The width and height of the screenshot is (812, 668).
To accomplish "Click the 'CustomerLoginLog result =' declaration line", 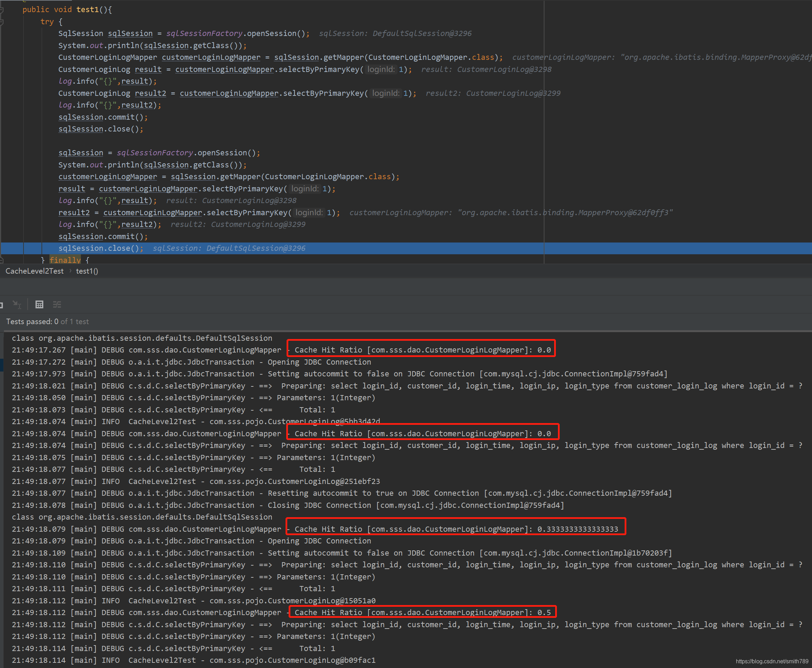I will [235, 69].
